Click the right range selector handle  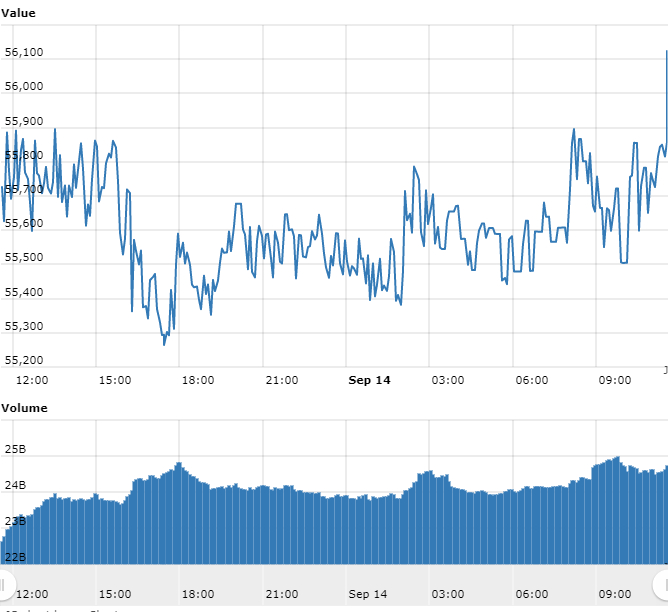[662, 585]
